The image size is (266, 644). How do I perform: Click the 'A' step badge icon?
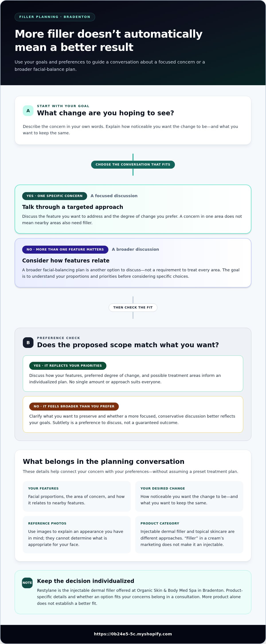point(28,110)
